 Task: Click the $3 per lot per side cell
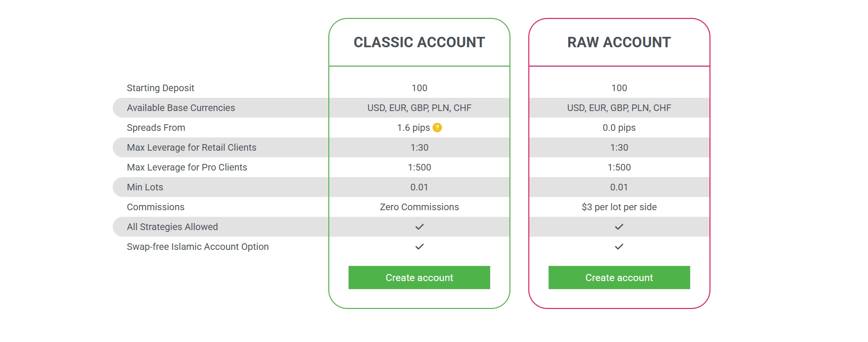tap(619, 207)
